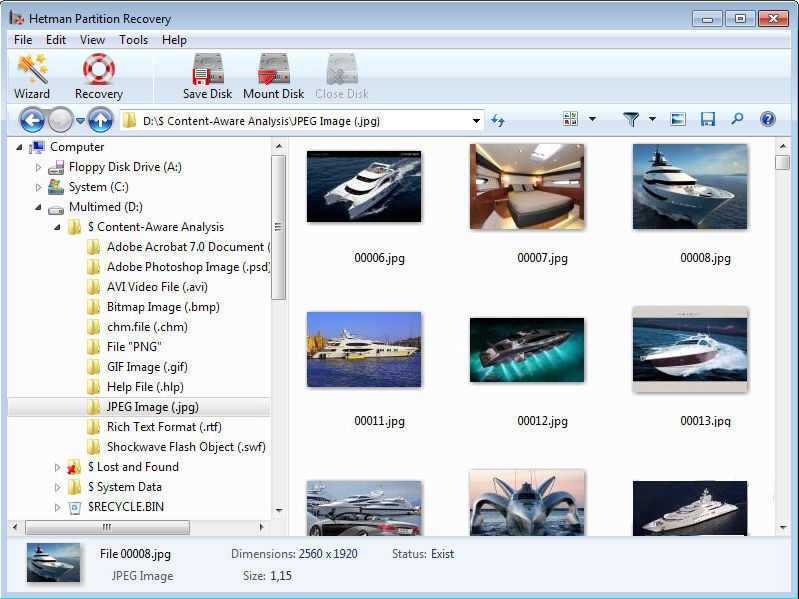
Task: Select the 00012.jpg thumbnail
Action: tap(527, 349)
